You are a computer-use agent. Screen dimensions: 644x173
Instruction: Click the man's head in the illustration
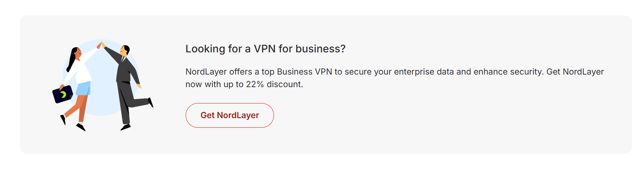(x=125, y=50)
